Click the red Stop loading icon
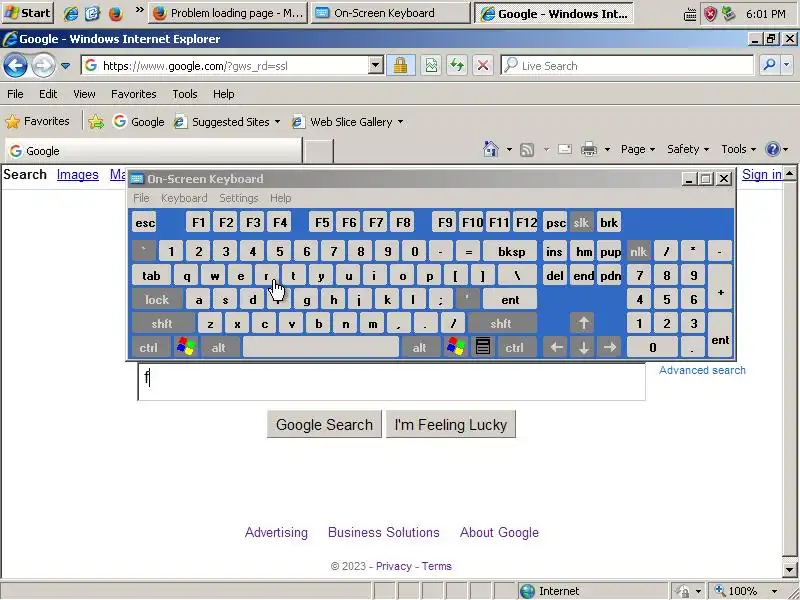The image size is (800, 600). 483,65
